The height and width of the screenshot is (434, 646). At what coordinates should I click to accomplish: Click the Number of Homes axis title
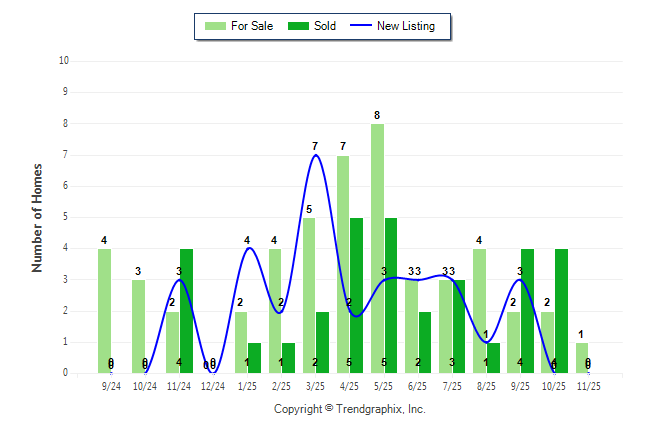[x=37, y=217]
